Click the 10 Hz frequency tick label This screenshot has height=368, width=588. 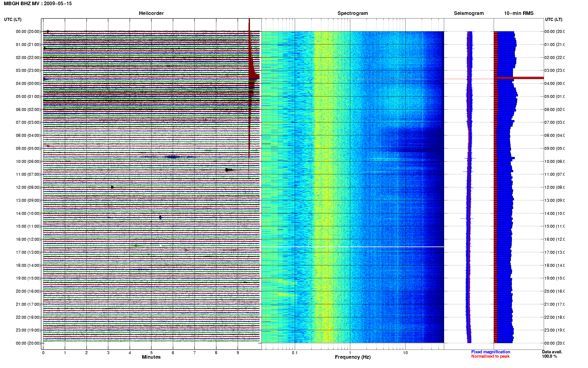click(x=405, y=353)
